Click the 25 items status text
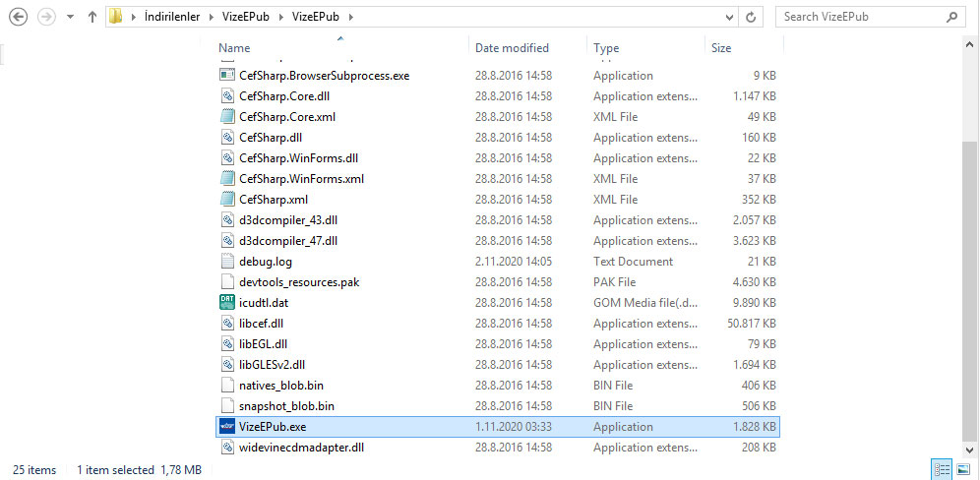 point(34,470)
